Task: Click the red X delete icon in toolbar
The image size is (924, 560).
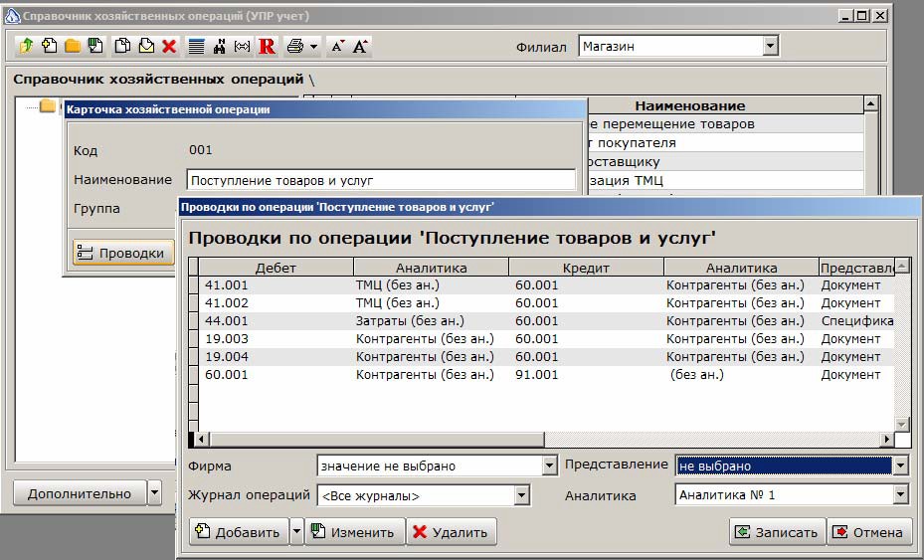Action: [169, 46]
